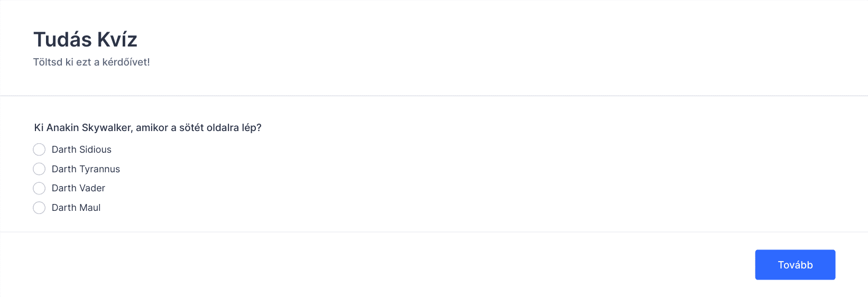This screenshot has height=297, width=868.
Task: Answer that Anakin becomes Darth Vader
Action: pos(39,188)
